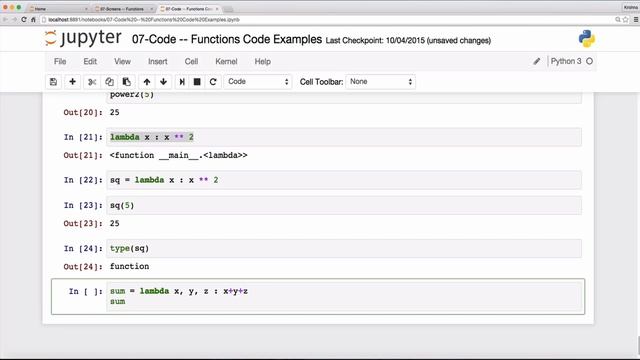Click the Out[24] result function
640x360 pixels.
click(129, 267)
